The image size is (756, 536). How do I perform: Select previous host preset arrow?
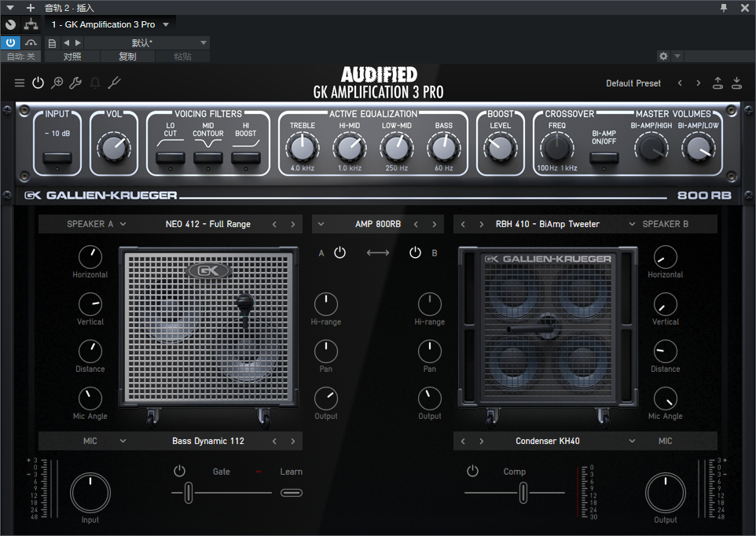(67, 43)
